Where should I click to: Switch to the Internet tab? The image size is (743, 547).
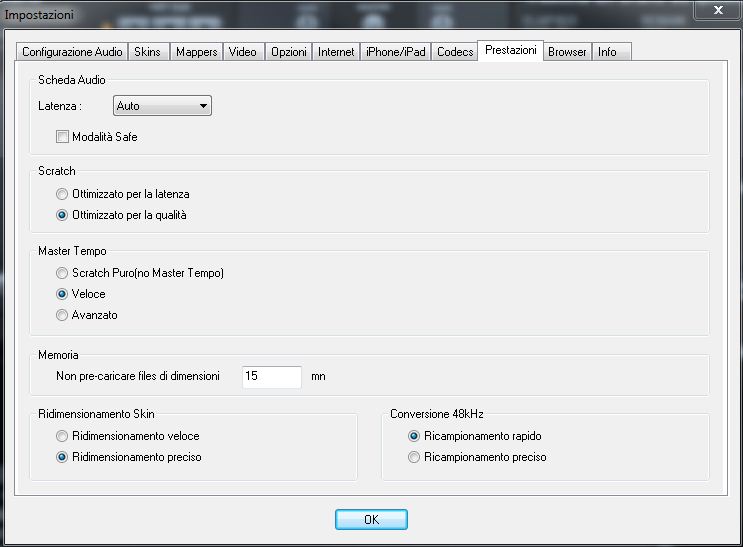click(x=336, y=52)
